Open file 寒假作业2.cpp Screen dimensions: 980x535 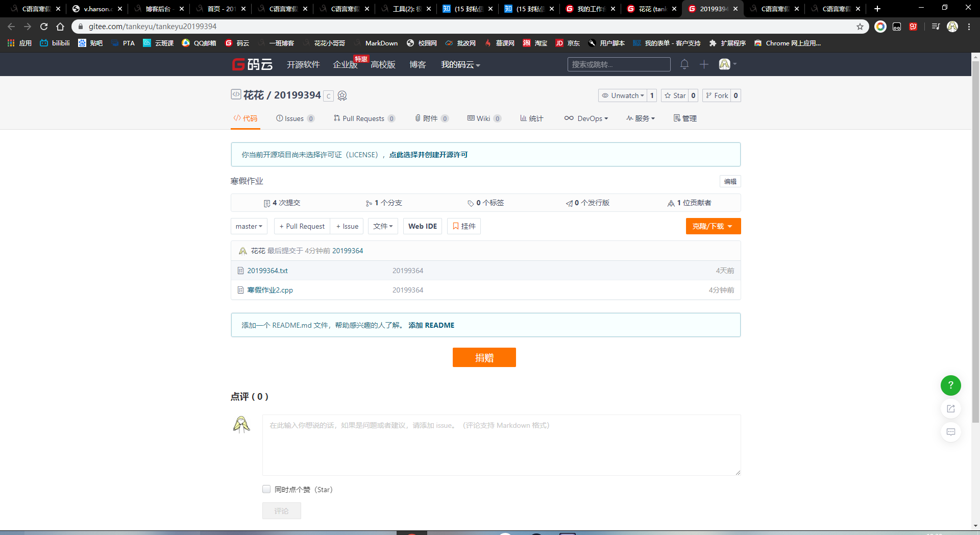click(270, 290)
